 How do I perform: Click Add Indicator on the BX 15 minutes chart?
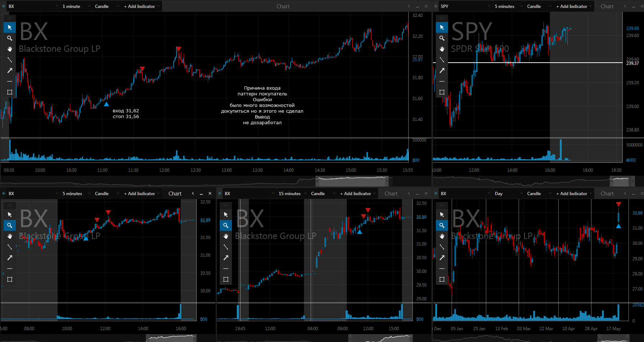click(357, 193)
